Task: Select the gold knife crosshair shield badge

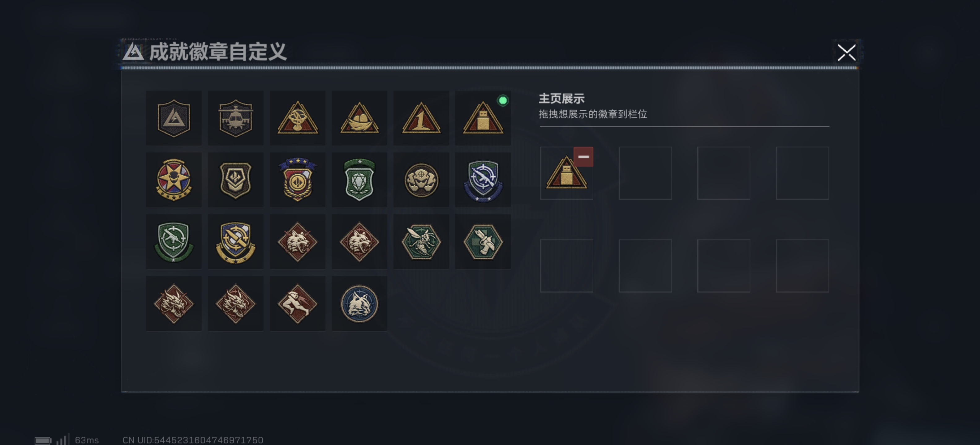Action: click(x=235, y=242)
